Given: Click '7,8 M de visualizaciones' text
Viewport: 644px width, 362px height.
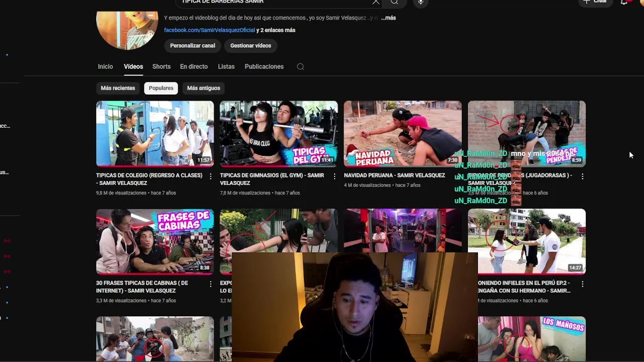Looking at the screenshot, I should 245,193.
